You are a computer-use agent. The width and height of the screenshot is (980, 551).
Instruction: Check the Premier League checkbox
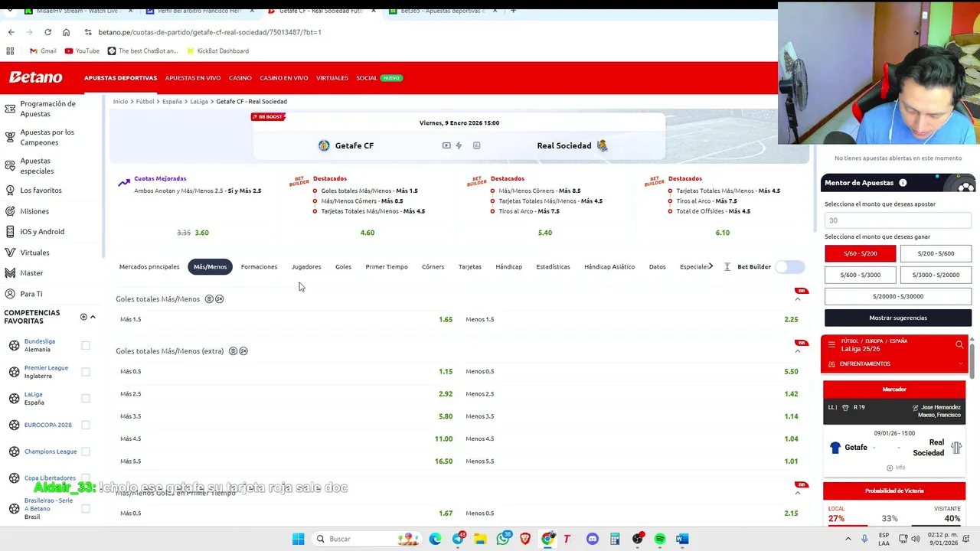(x=86, y=372)
